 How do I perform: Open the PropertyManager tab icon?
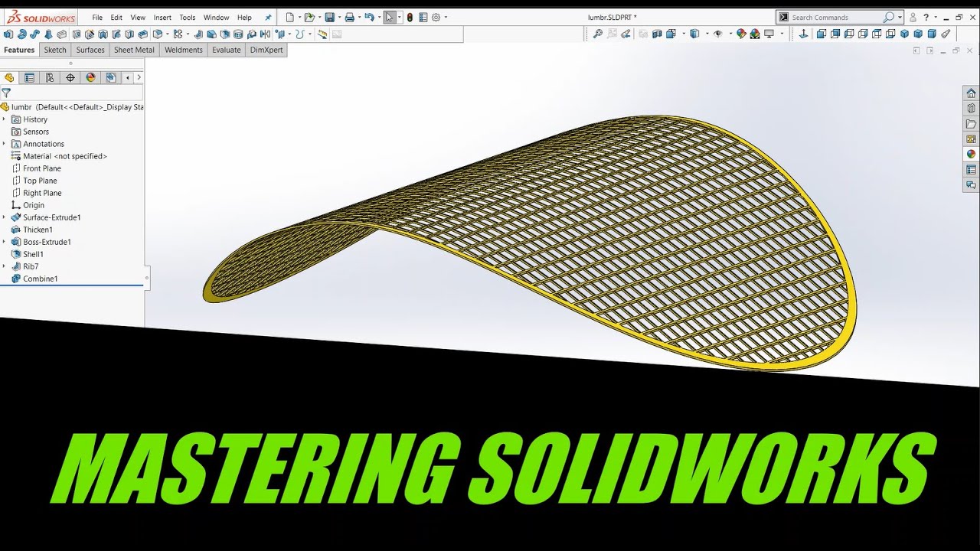(x=29, y=77)
